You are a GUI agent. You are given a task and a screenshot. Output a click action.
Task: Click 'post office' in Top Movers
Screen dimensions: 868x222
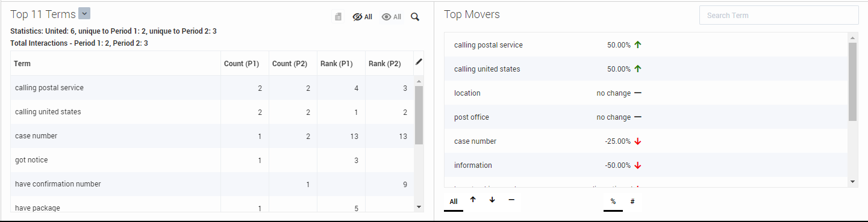472,117
